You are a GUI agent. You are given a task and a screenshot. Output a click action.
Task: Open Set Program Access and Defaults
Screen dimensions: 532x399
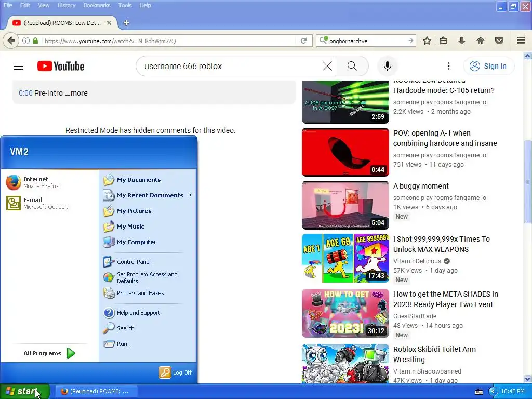(148, 277)
